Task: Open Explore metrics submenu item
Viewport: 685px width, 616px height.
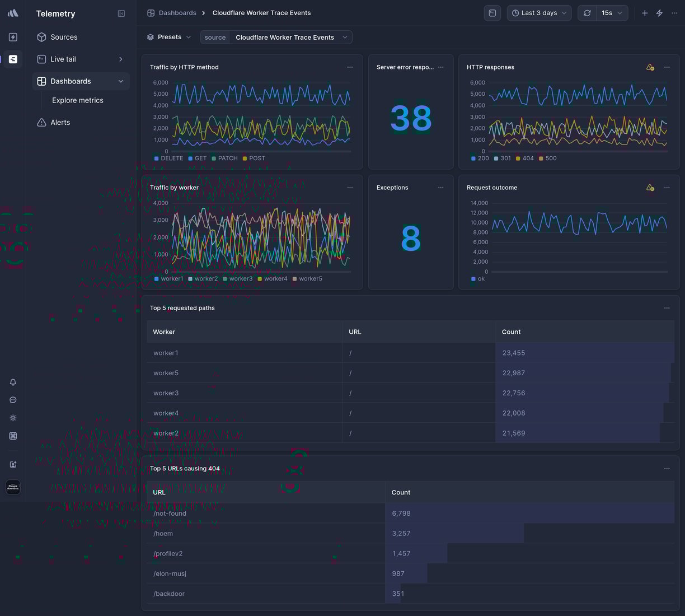Action: coord(78,100)
